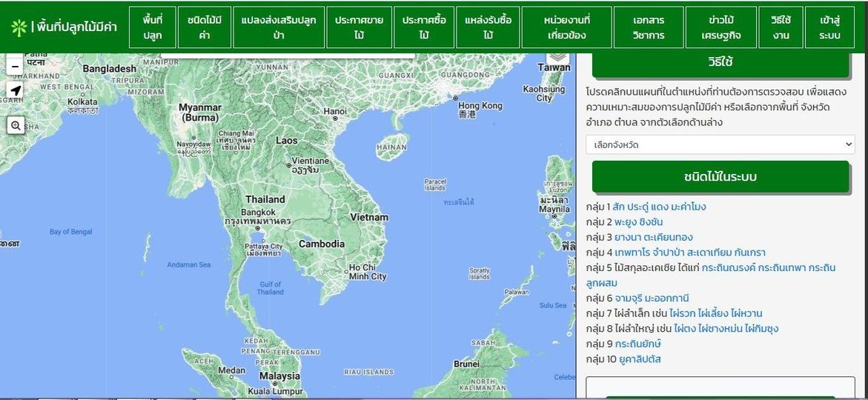Viewport: 868px width, 400px height.
Task: Open group 3 link ยางนา ตะเคียนทอง
Action: click(653, 237)
